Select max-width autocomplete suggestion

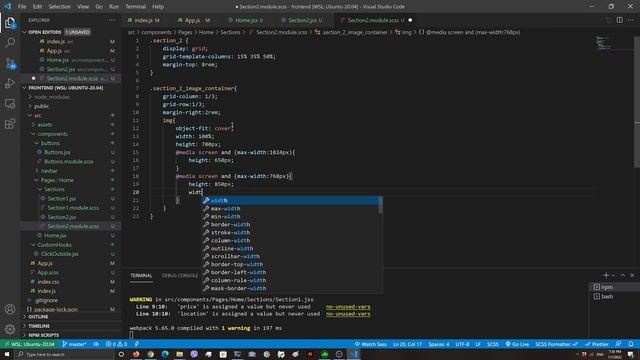tap(290, 209)
